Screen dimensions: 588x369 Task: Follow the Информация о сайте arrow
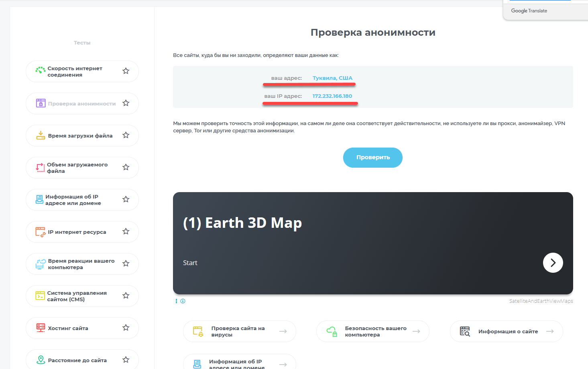pos(550,331)
